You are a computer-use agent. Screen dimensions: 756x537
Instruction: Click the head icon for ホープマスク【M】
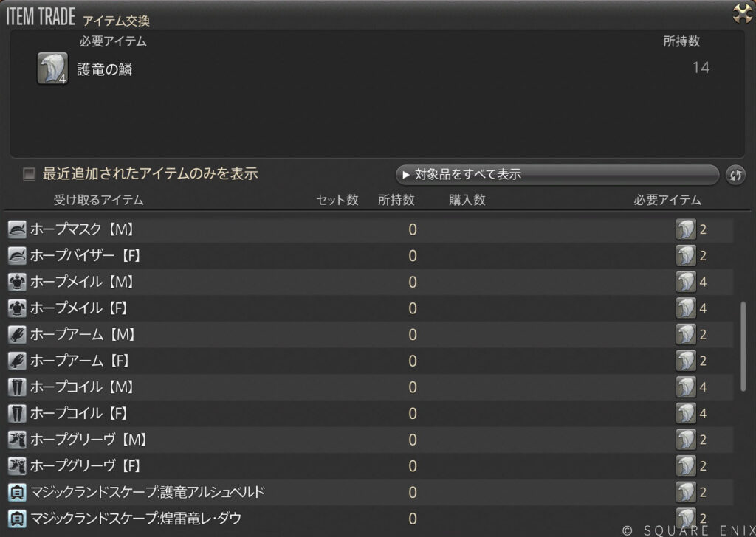coord(17,229)
